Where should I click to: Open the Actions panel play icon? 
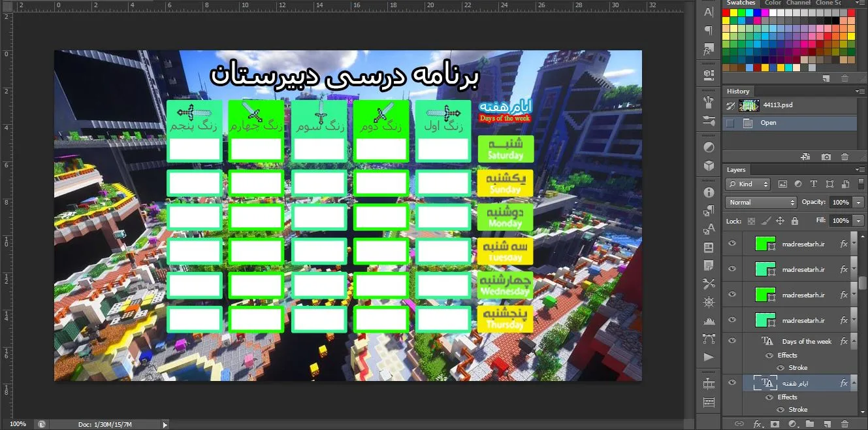pyautogui.click(x=709, y=357)
